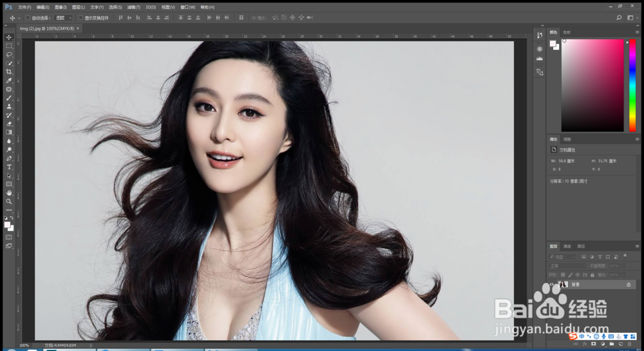
Task: Select the Zoom tool
Action: 8,202
